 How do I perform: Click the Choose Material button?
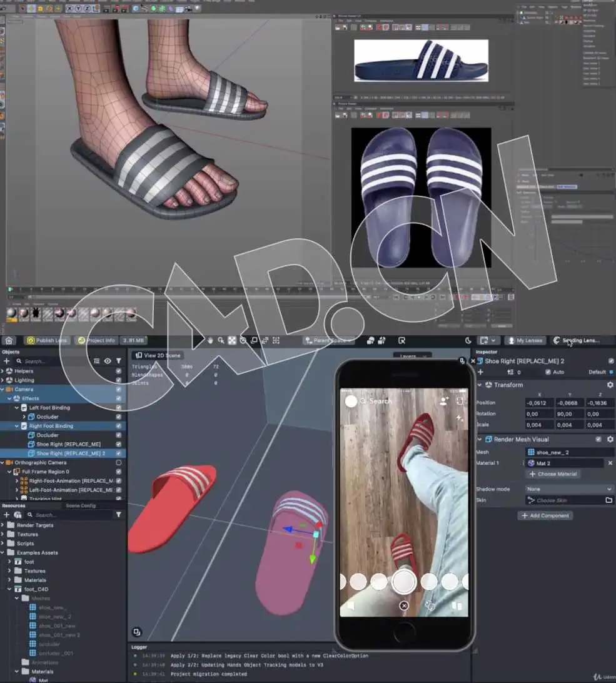553,474
